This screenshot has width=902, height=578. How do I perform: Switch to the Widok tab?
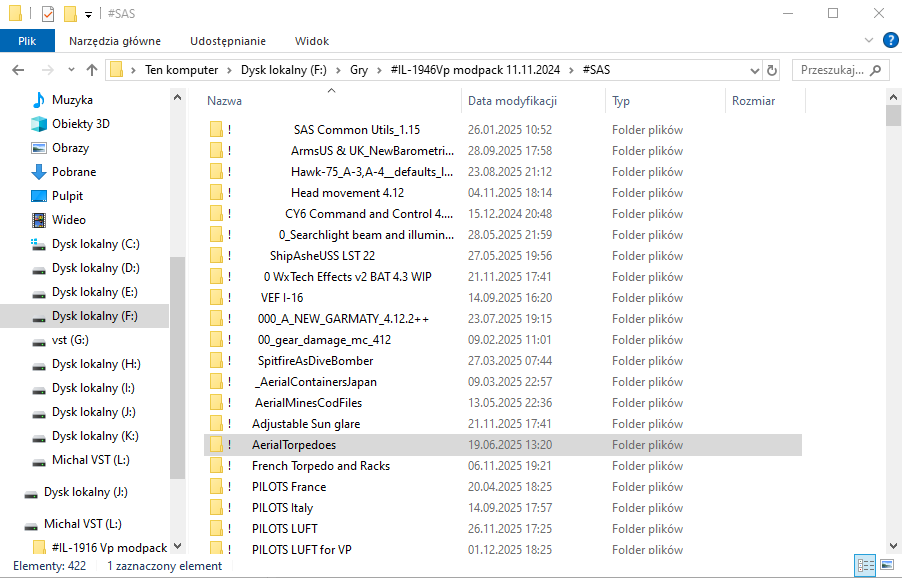coord(312,41)
